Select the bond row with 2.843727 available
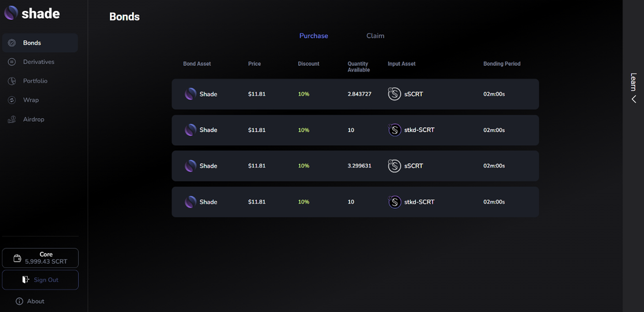The height and width of the screenshot is (312, 644). [355, 94]
